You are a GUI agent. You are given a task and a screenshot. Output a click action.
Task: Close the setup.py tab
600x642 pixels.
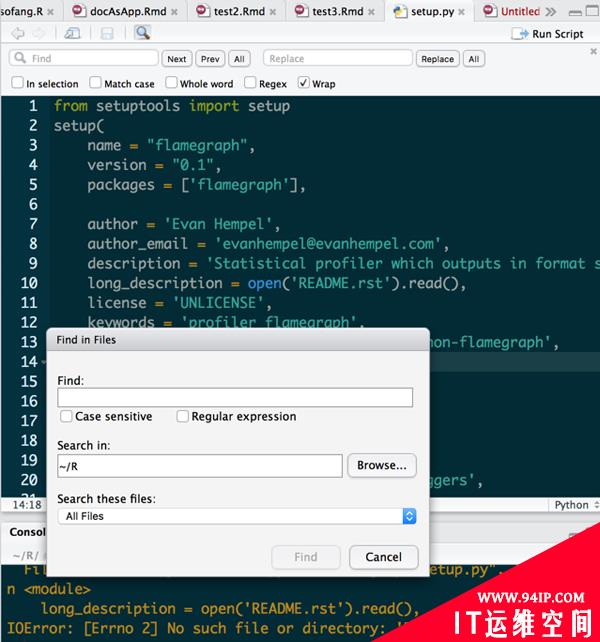tap(461, 12)
